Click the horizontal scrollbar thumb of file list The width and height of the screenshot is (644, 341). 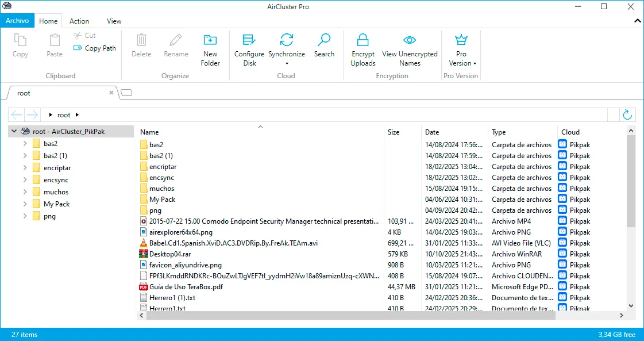pos(350,316)
